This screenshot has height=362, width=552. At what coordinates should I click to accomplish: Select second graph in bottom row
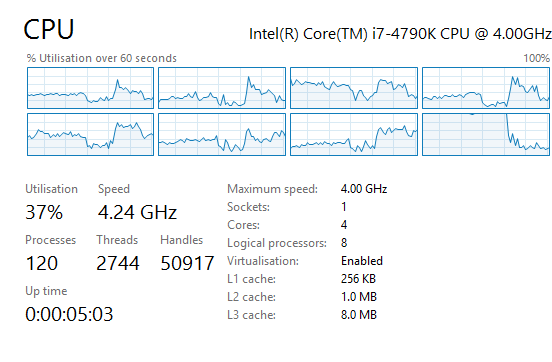click(x=222, y=135)
